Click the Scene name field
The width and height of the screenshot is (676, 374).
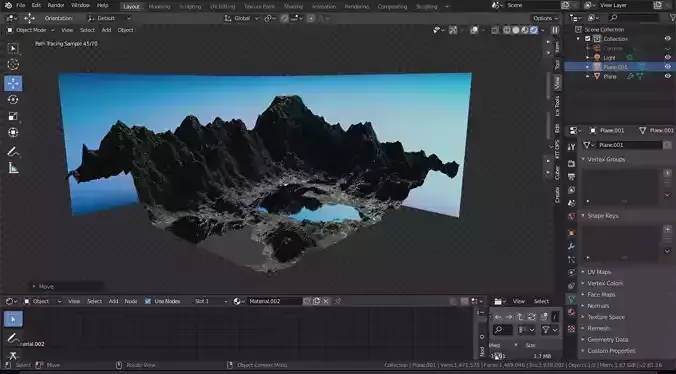click(x=532, y=5)
